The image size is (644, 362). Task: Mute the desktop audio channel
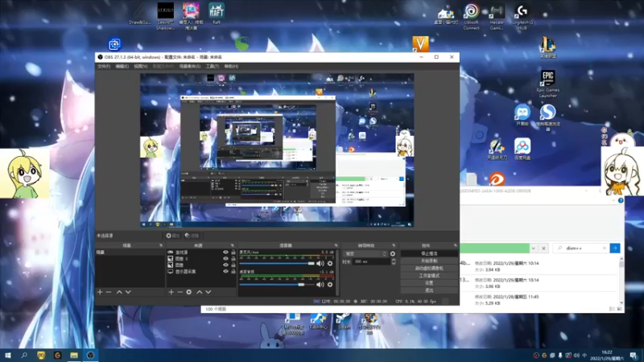click(320, 284)
